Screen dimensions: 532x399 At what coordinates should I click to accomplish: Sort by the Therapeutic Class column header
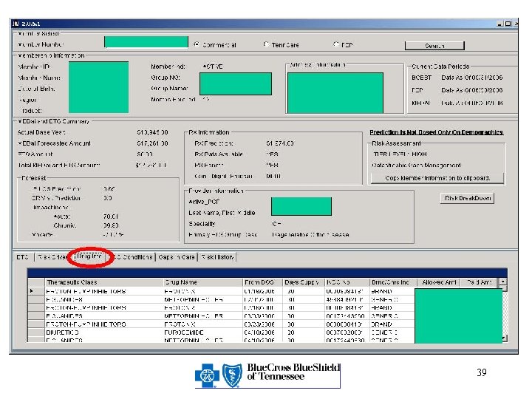coord(104,282)
